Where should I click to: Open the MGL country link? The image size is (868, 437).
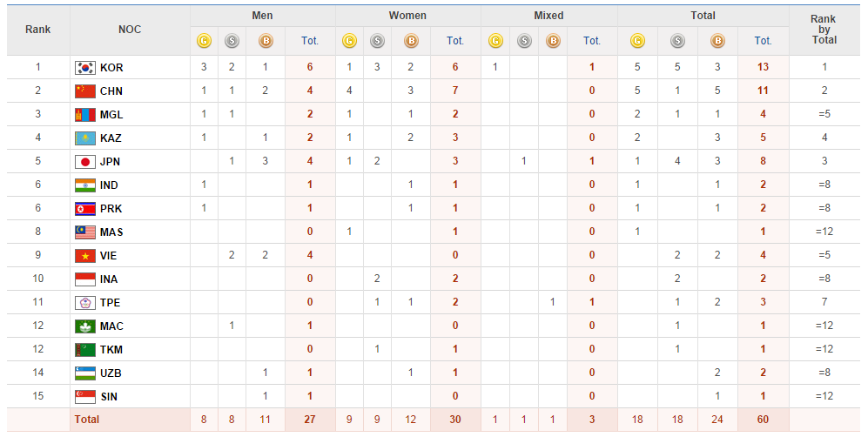[x=111, y=115]
